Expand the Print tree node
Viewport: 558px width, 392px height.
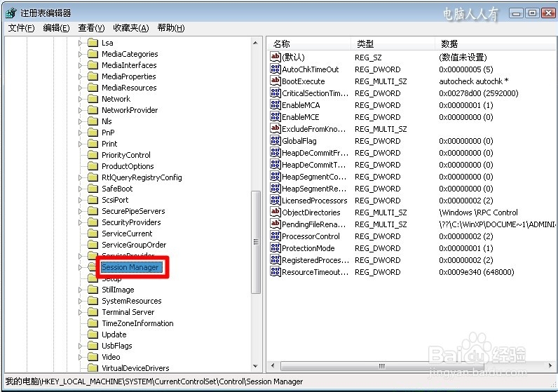tap(80, 144)
